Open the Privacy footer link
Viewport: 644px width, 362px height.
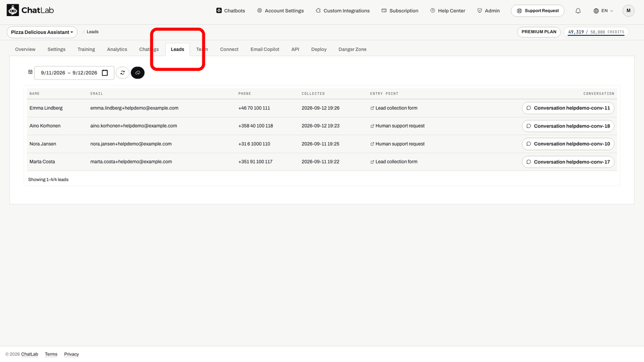[71, 354]
